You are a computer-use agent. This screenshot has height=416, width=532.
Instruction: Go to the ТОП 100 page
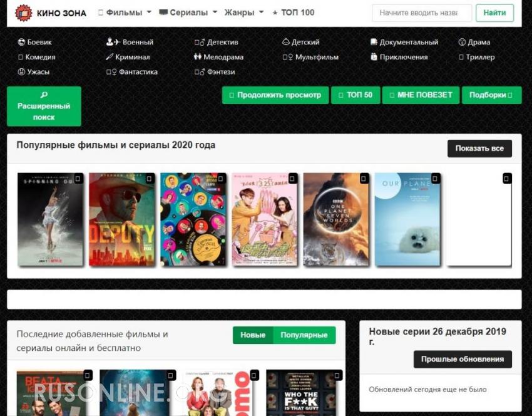pos(294,13)
